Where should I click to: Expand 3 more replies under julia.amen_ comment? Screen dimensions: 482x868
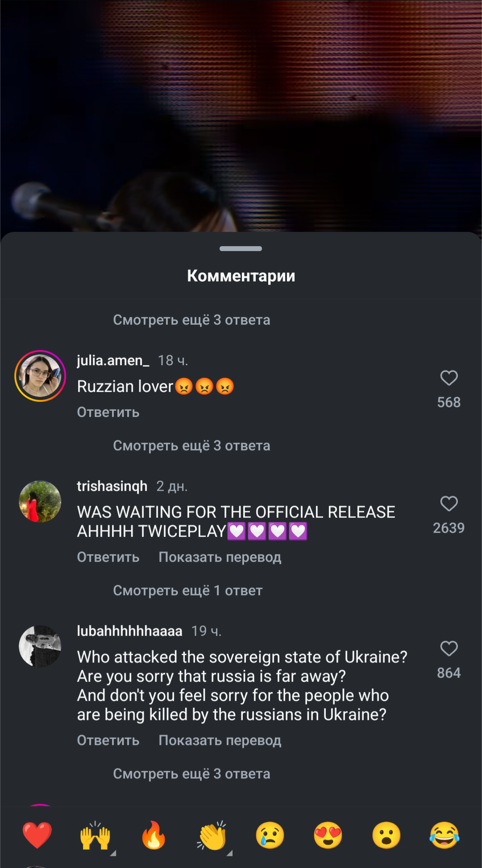191,446
